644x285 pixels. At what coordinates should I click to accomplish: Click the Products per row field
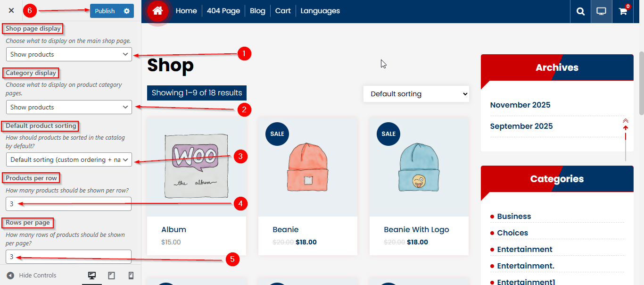click(69, 204)
